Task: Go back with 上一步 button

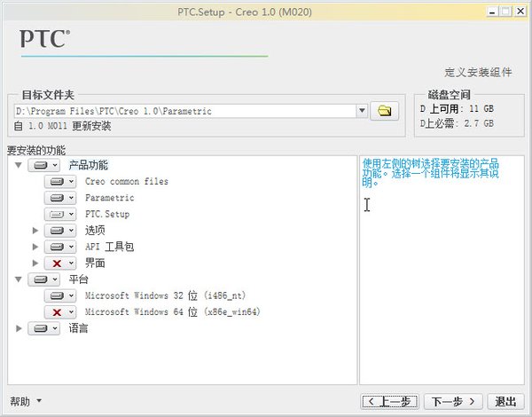Action: (x=389, y=402)
